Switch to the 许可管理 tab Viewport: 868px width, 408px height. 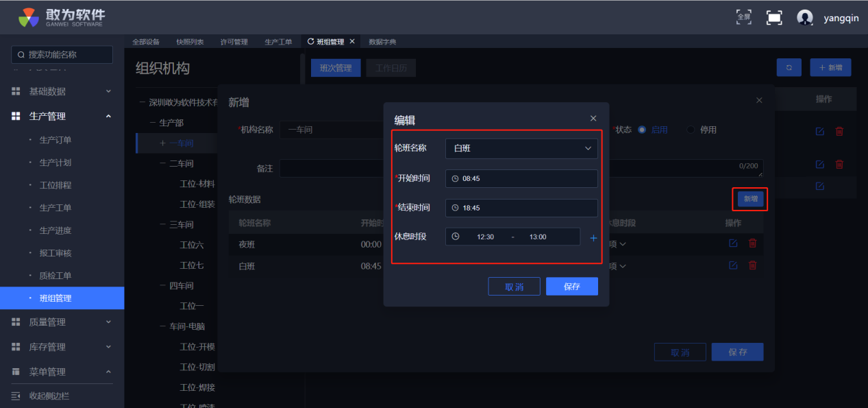pyautogui.click(x=234, y=42)
